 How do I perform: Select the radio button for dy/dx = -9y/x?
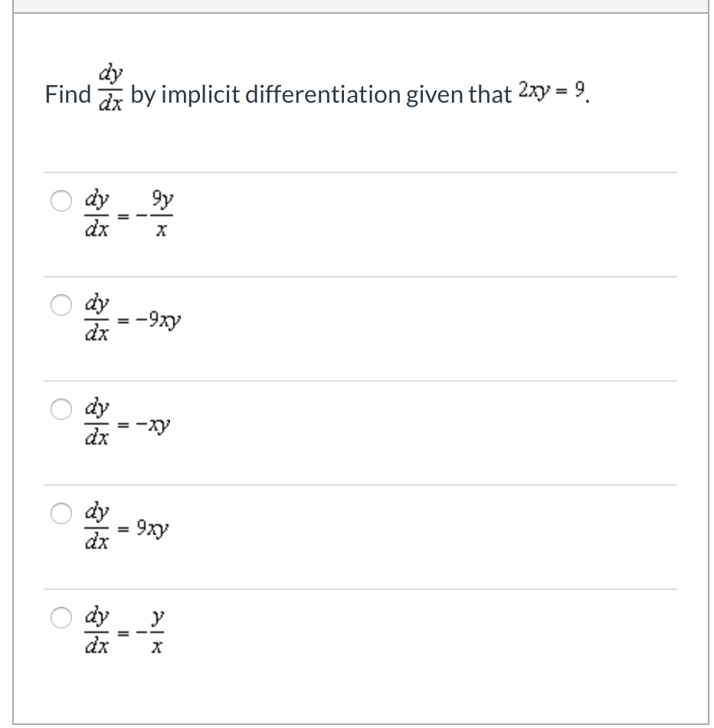coord(61,200)
